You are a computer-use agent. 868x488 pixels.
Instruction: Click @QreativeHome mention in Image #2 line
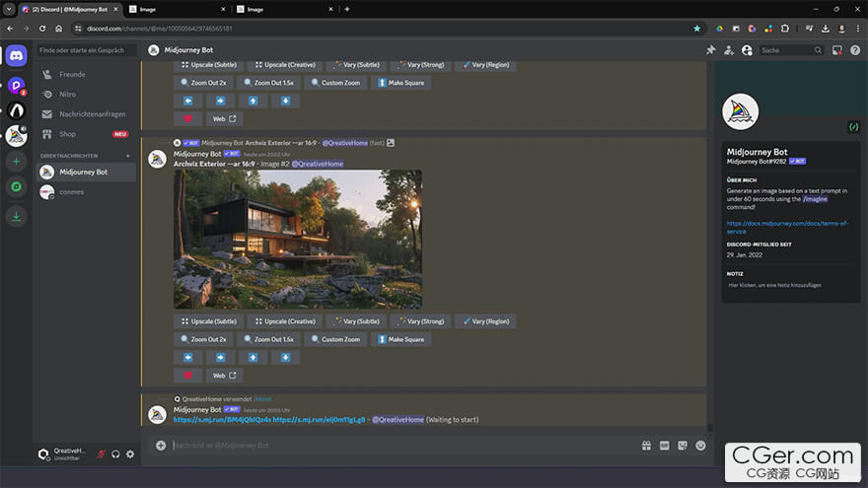pos(318,164)
